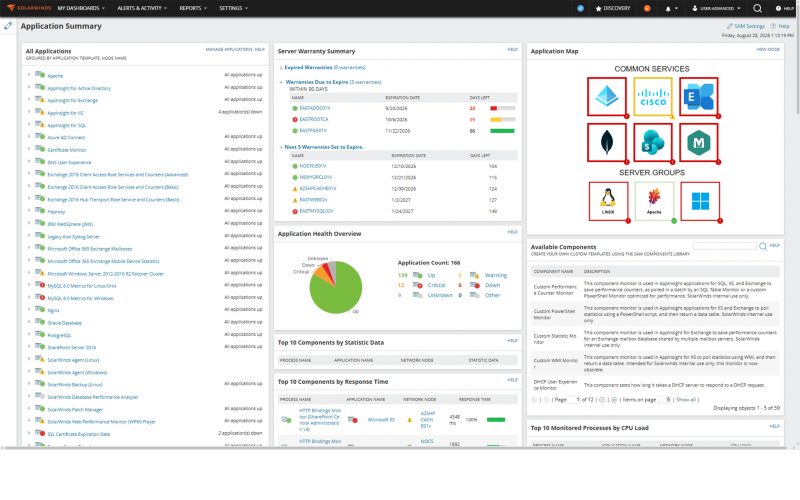Image resolution: width=800 pixels, height=500 pixels.
Task: Click the application health pie chart
Action: (x=336, y=287)
